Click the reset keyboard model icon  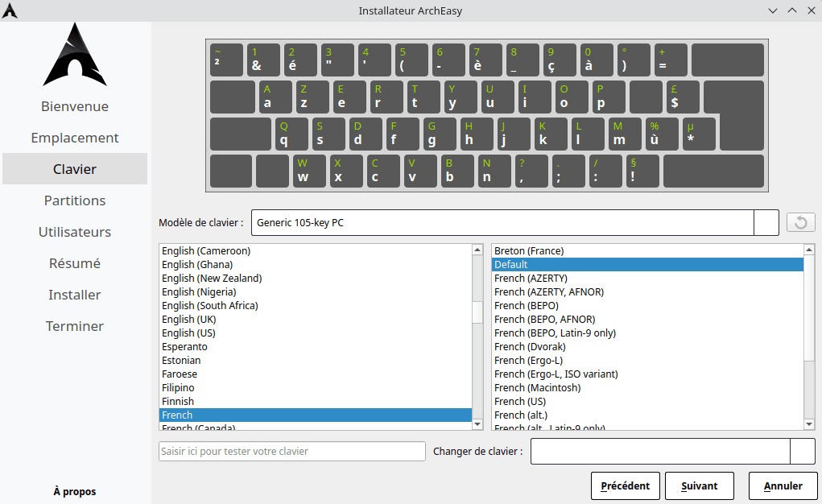click(800, 223)
